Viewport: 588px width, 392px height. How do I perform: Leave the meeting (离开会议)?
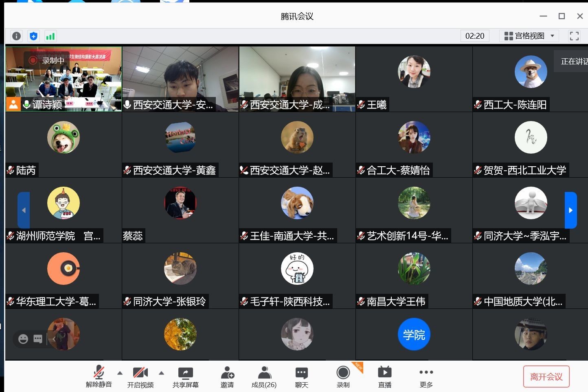coord(546,377)
